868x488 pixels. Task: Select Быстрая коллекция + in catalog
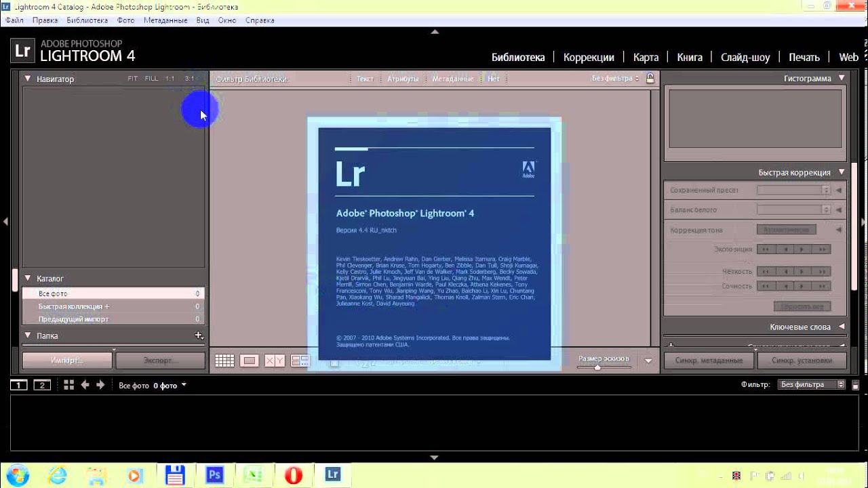113,306
